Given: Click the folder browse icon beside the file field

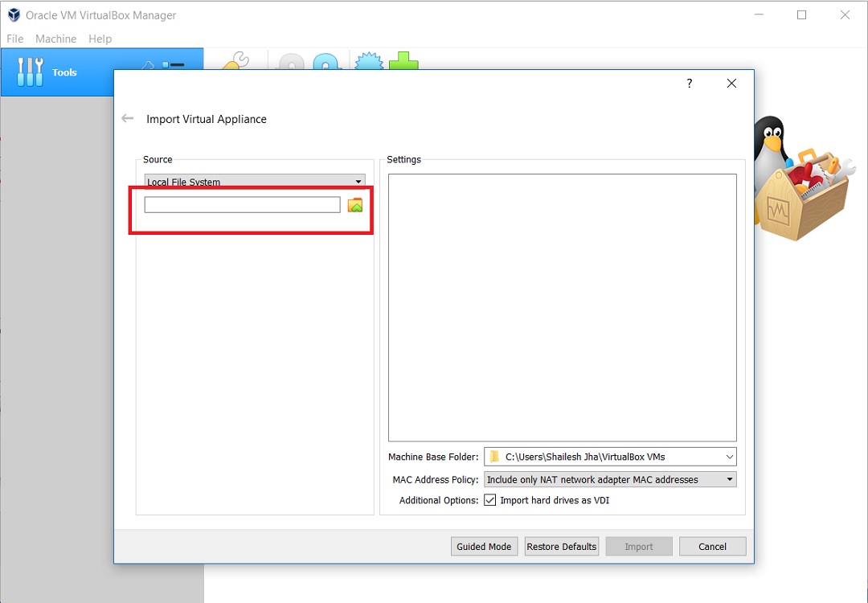Looking at the screenshot, I should 355,206.
